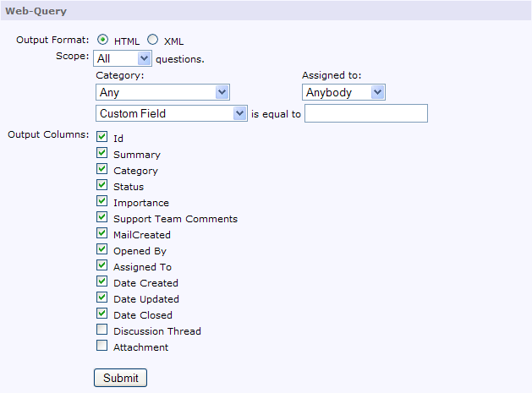Image resolution: width=532 pixels, height=393 pixels.
Task: Uncheck Support Team Comments checkbox
Action: pyautogui.click(x=101, y=216)
